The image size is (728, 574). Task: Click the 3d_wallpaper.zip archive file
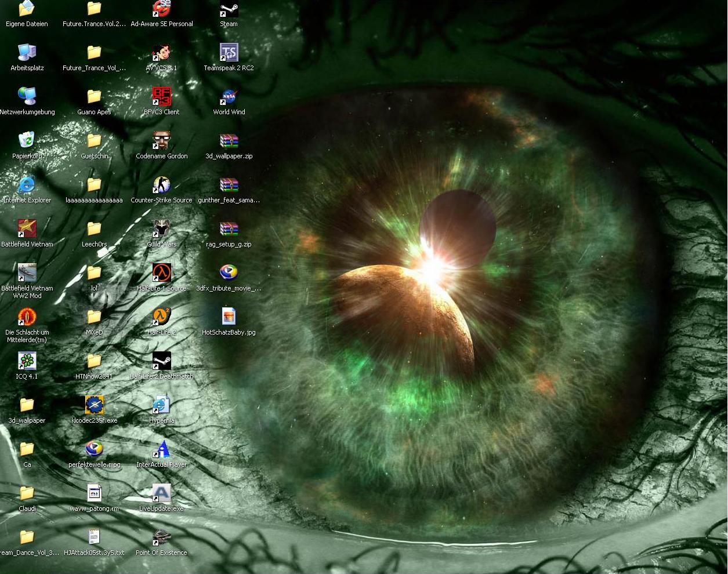(229, 141)
